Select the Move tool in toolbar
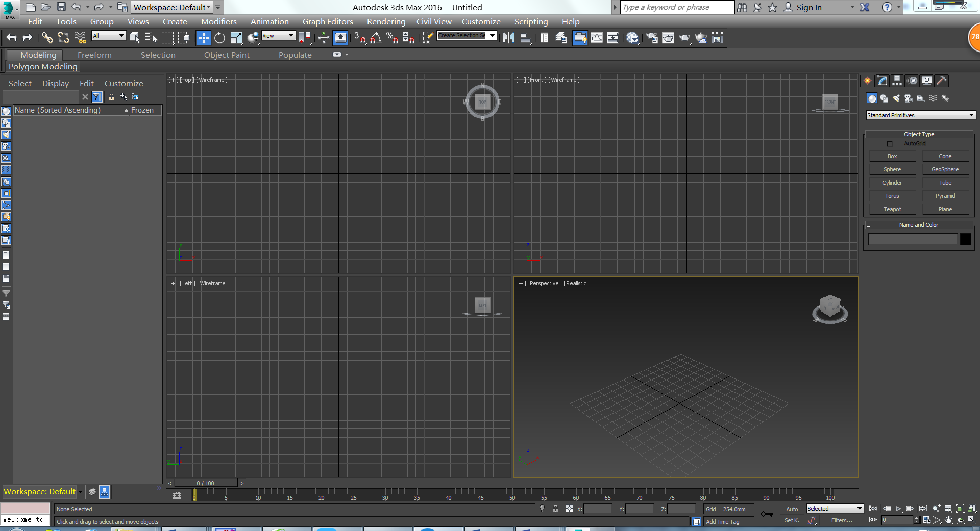Image resolution: width=980 pixels, height=531 pixels. [x=203, y=38]
